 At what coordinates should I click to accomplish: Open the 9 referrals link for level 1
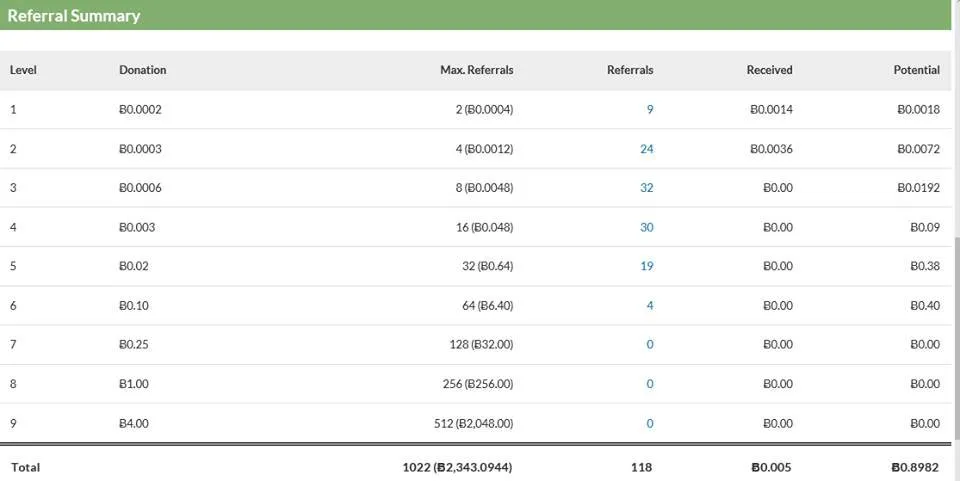click(x=650, y=110)
